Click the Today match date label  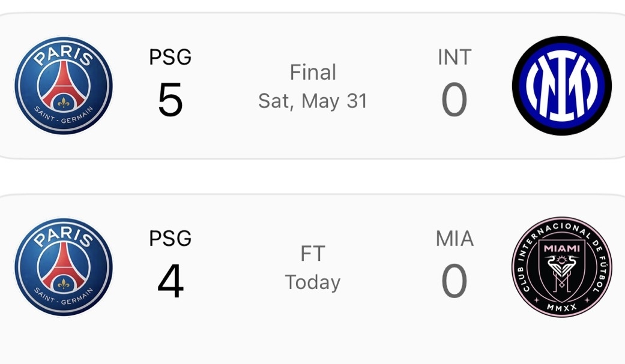coord(313,282)
